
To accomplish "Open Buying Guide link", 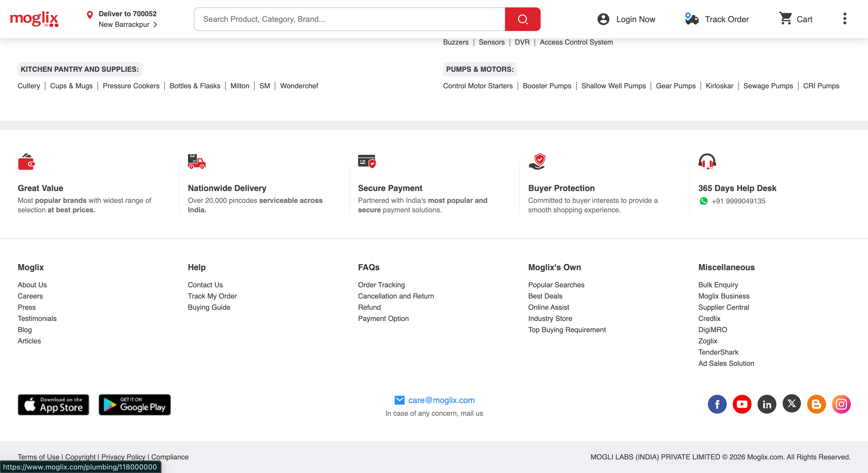I will coord(209,307).
